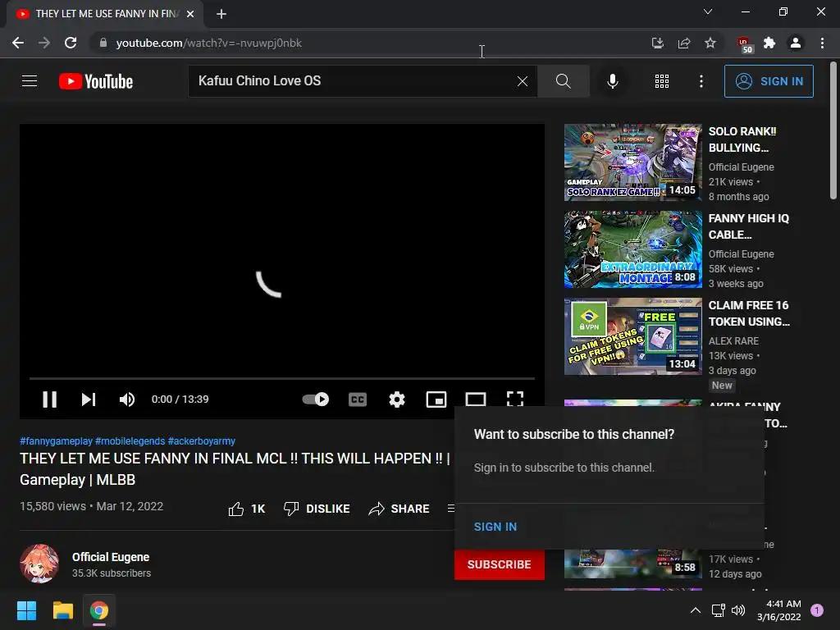
Task: Switch to theater mode
Action: [x=475, y=399]
